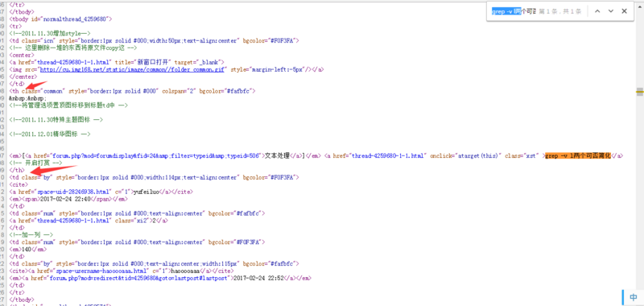644x306 pixels.
Task: Click the comment 这里删除一堆的东西
Action: [72, 48]
